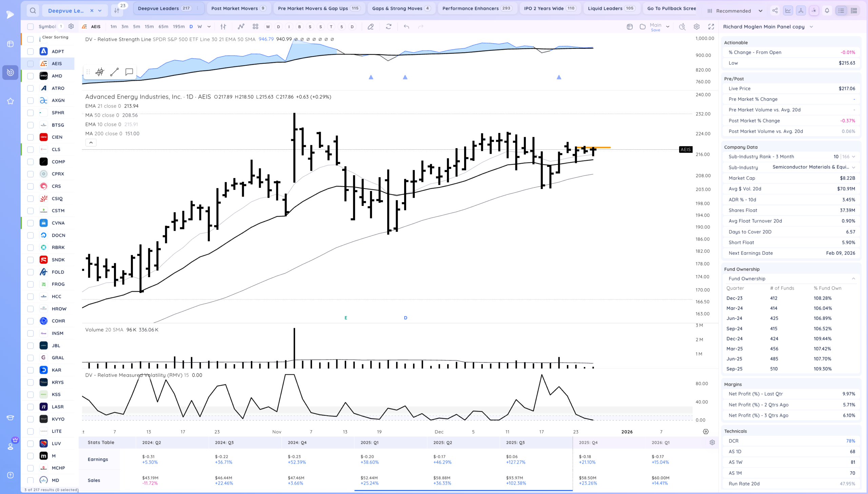Click the chart type bars icon

click(x=223, y=26)
